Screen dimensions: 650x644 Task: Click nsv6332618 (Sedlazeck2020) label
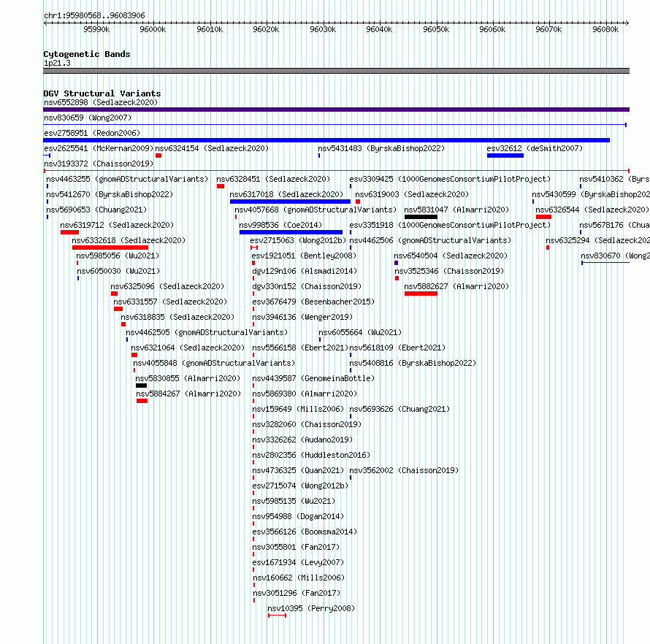129,240
